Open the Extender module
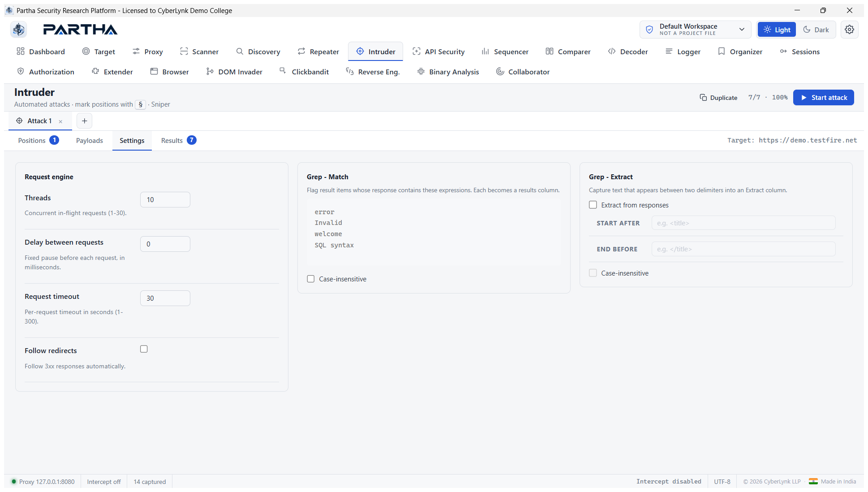Viewport: 868px width, 492px height. click(x=112, y=72)
